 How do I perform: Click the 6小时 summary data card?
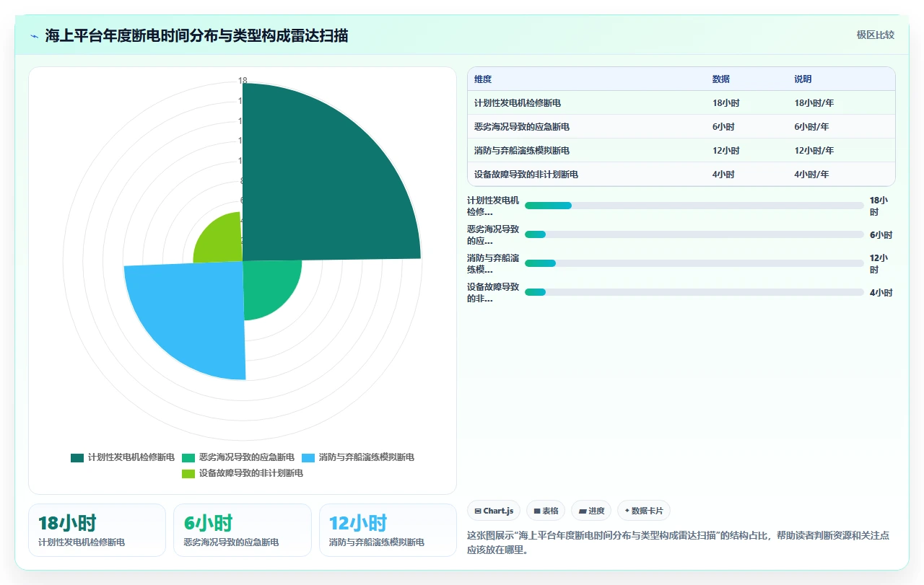243,530
